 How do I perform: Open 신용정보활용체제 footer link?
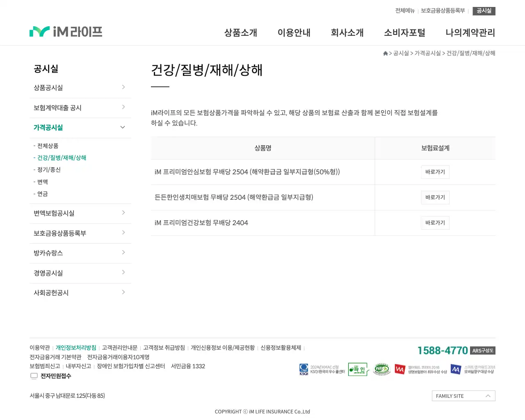281,348
